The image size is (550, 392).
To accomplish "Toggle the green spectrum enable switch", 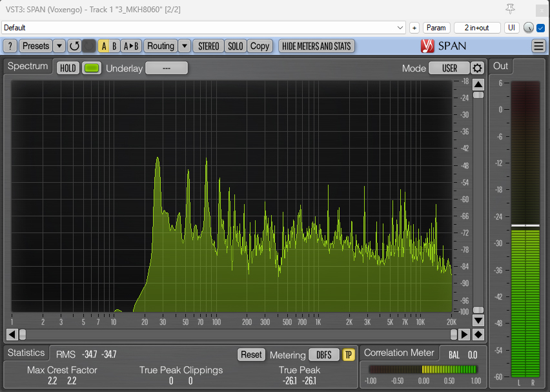I will [92, 68].
